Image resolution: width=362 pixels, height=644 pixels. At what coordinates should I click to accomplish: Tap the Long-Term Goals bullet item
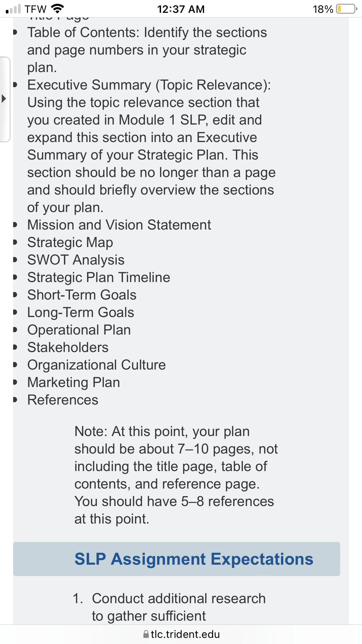(x=80, y=312)
